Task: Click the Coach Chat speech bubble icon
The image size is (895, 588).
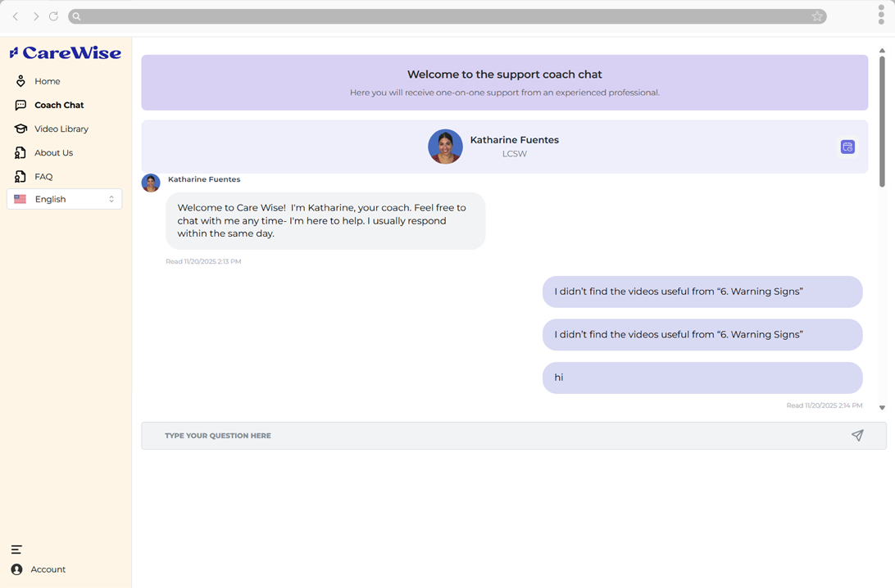Action: 20,105
